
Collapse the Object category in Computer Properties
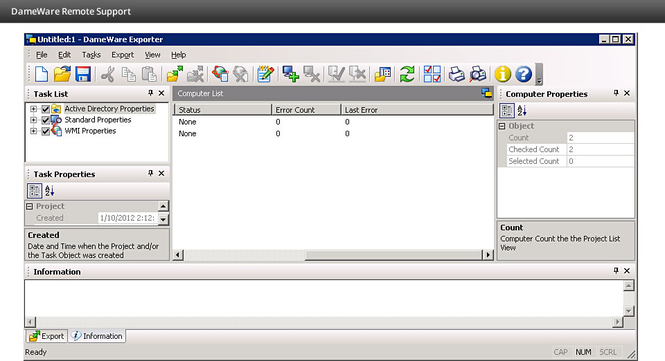(502, 126)
